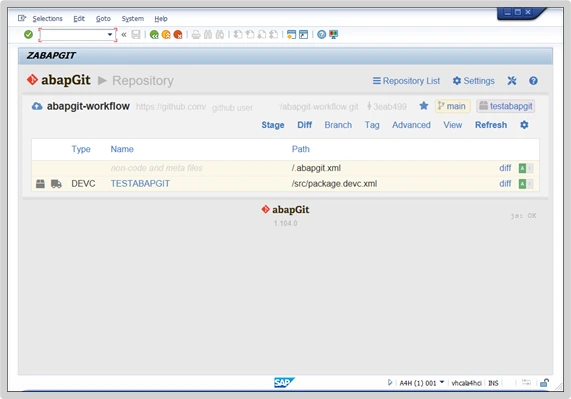Click the Previous Page icon
571x399 pixels.
click(x=250, y=35)
